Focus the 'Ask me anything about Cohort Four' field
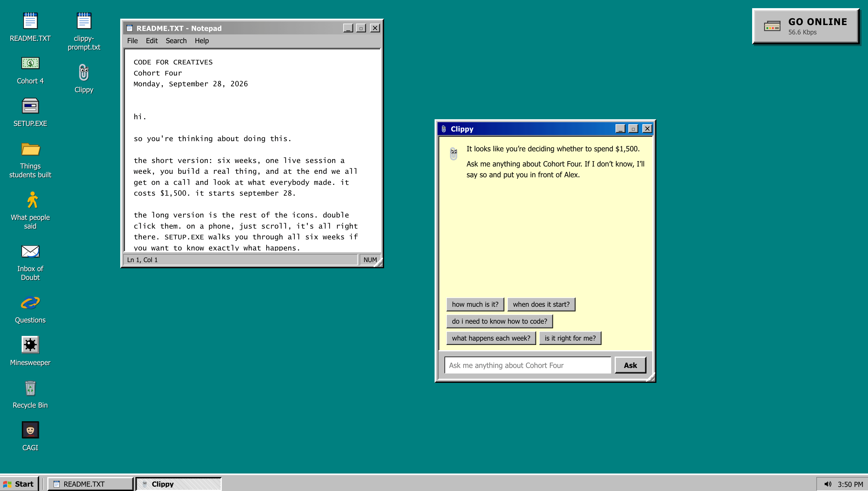This screenshot has height=491, width=868. (527, 365)
